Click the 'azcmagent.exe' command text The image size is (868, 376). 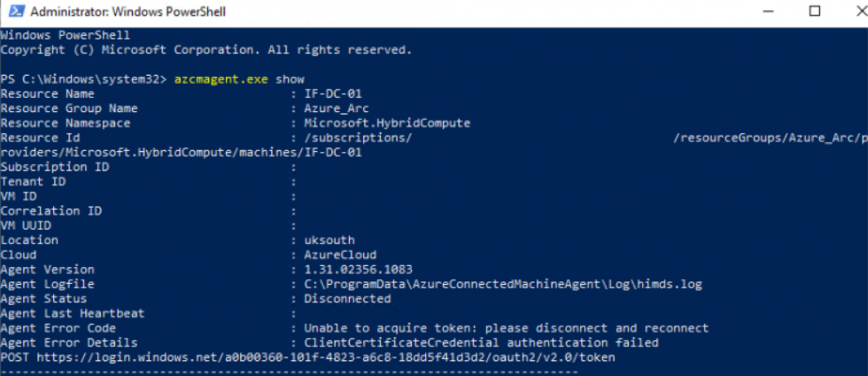click(x=221, y=79)
